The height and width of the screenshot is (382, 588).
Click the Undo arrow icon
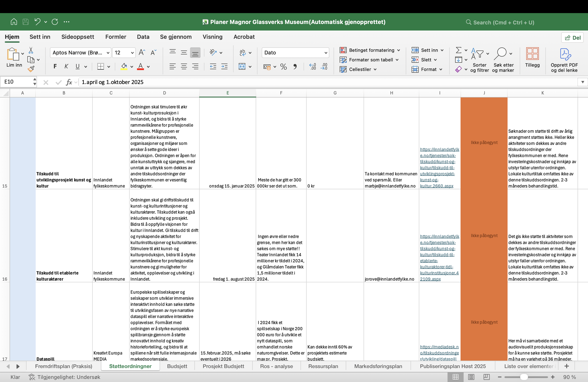tap(37, 22)
